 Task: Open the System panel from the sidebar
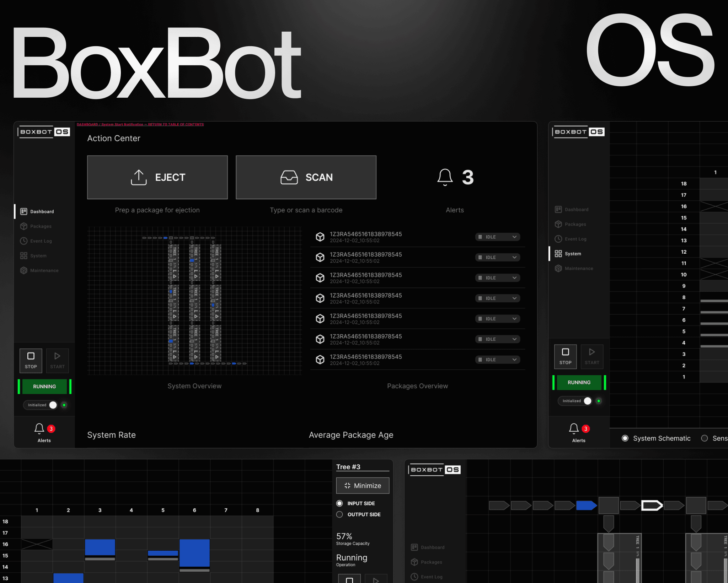click(23, 255)
